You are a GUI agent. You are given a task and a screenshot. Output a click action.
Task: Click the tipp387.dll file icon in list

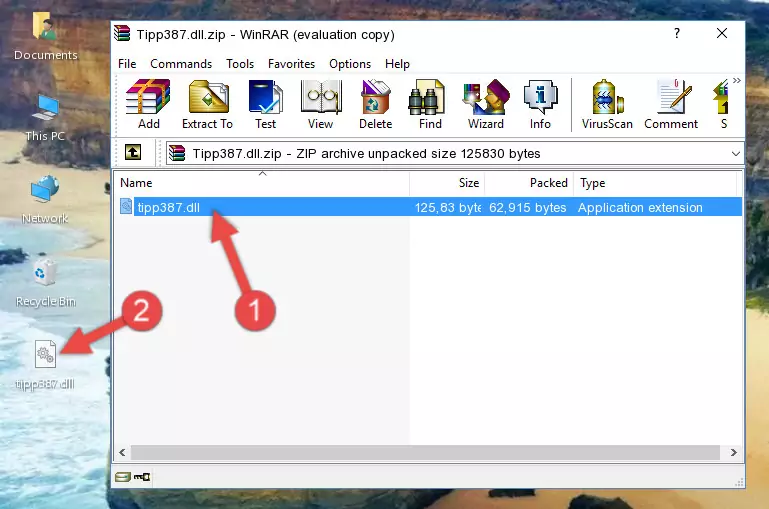(x=126, y=207)
